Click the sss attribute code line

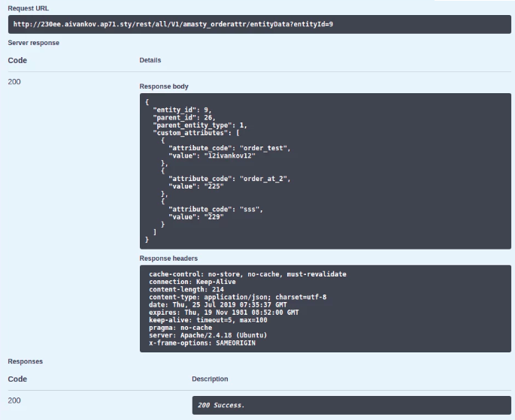pyautogui.click(x=216, y=209)
